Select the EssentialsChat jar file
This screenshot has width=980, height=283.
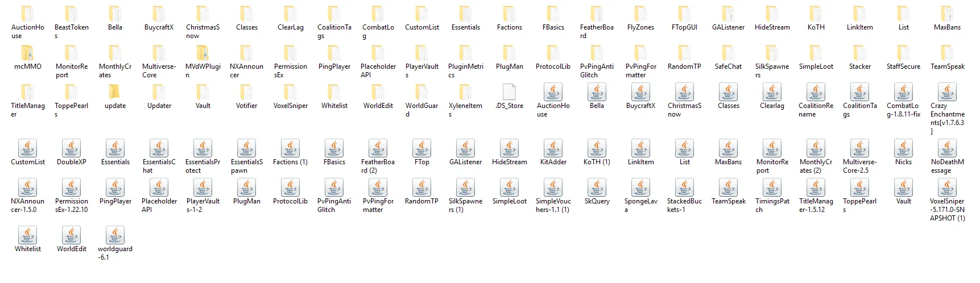159,157
